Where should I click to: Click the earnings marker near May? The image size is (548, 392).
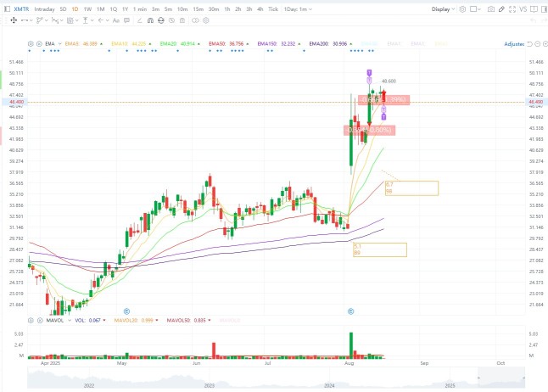127,311
